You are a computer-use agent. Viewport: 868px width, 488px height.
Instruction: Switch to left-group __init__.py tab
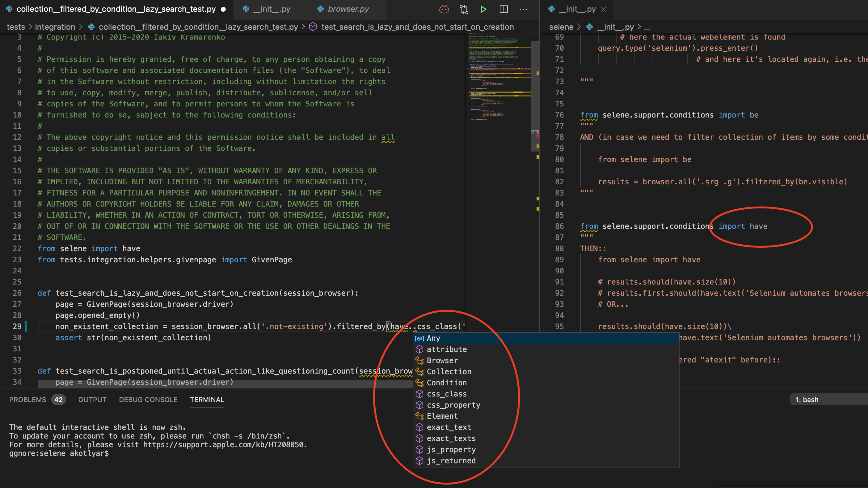(271, 9)
